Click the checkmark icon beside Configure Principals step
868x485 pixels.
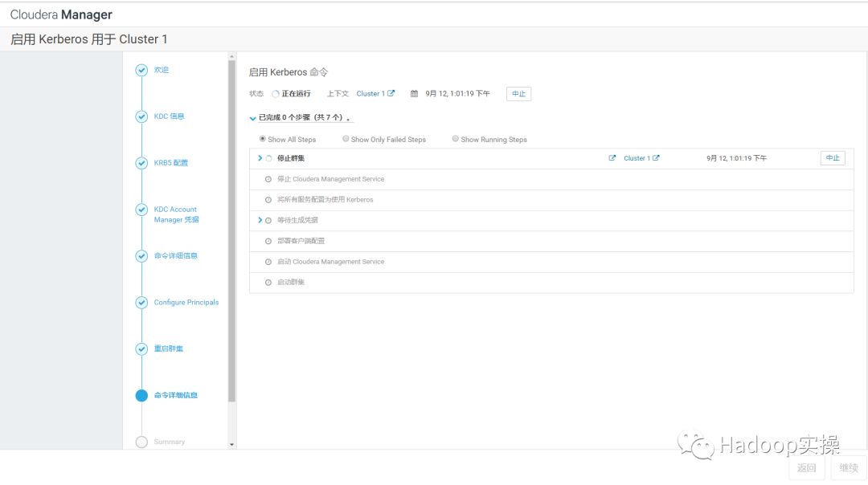coord(141,303)
